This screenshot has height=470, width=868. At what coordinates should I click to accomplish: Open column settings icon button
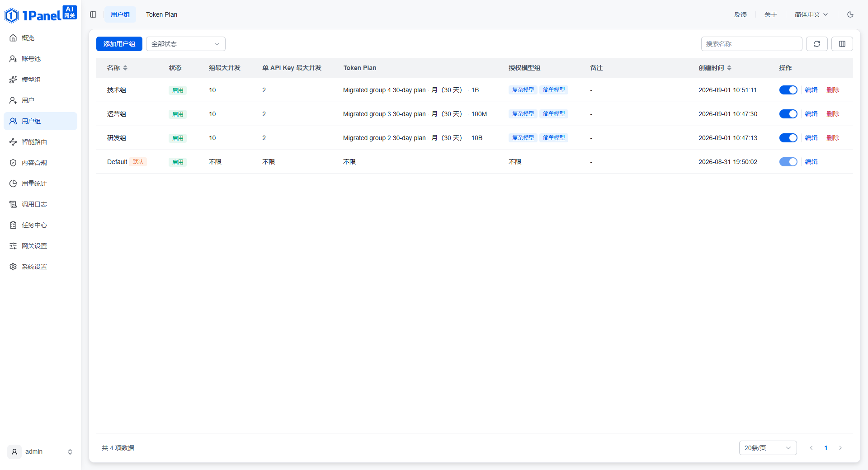pos(842,44)
